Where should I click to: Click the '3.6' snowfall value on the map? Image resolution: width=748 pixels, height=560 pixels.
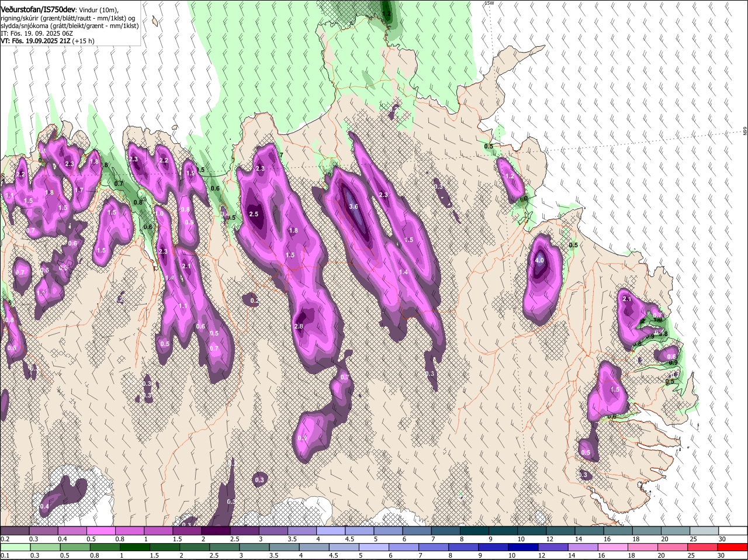coord(353,207)
